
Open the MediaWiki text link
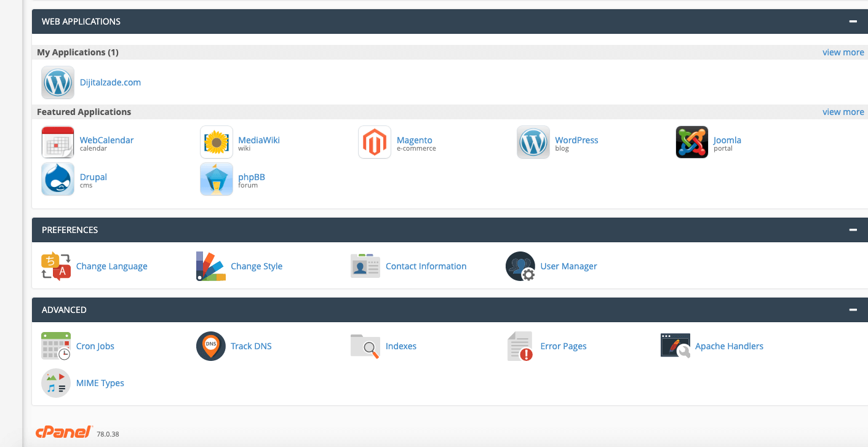point(259,140)
